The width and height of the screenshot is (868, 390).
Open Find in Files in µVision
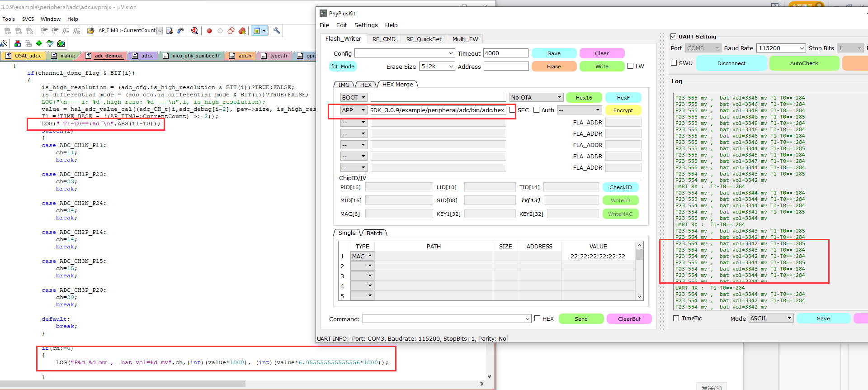point(91,31)
